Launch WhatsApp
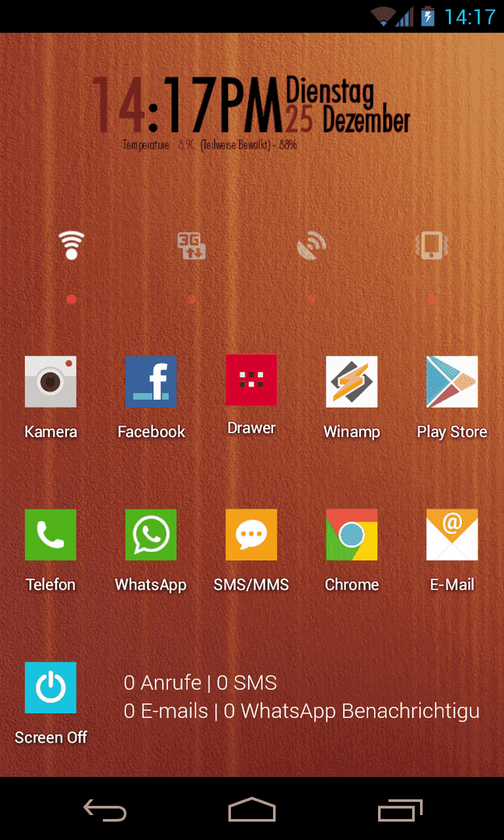This screenshot has height=840, width=504. (x=151, y=534)
